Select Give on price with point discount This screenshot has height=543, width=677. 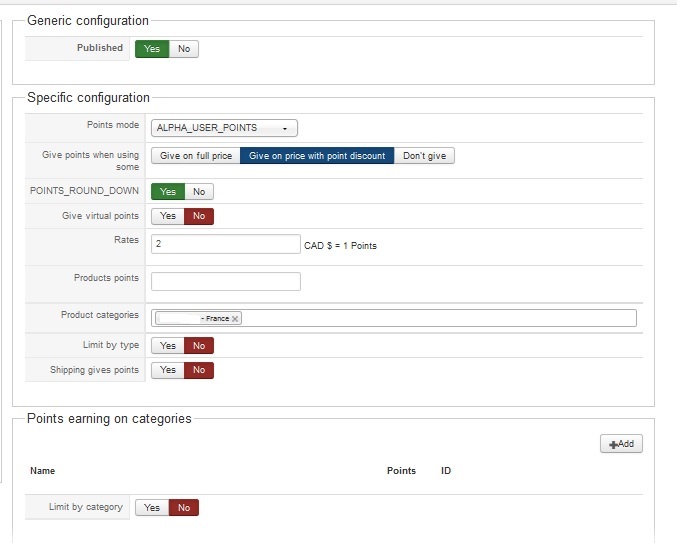pyautogui.click(x=317, y=156)
